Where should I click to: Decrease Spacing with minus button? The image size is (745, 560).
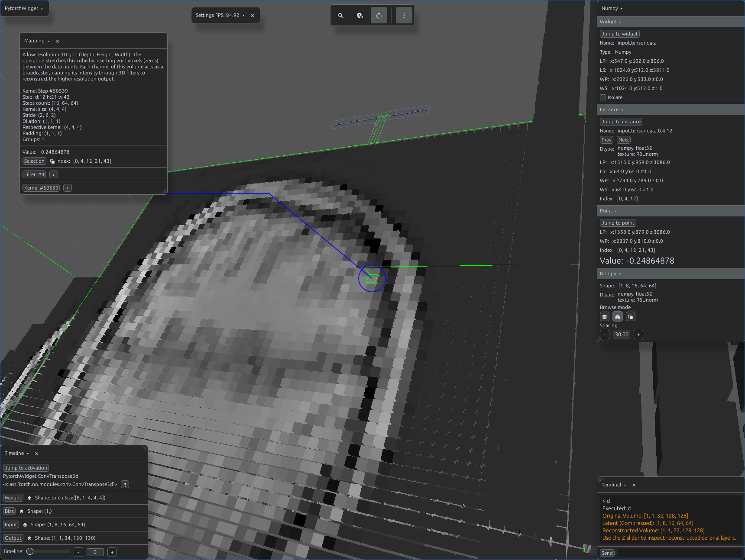click(605, 335)
